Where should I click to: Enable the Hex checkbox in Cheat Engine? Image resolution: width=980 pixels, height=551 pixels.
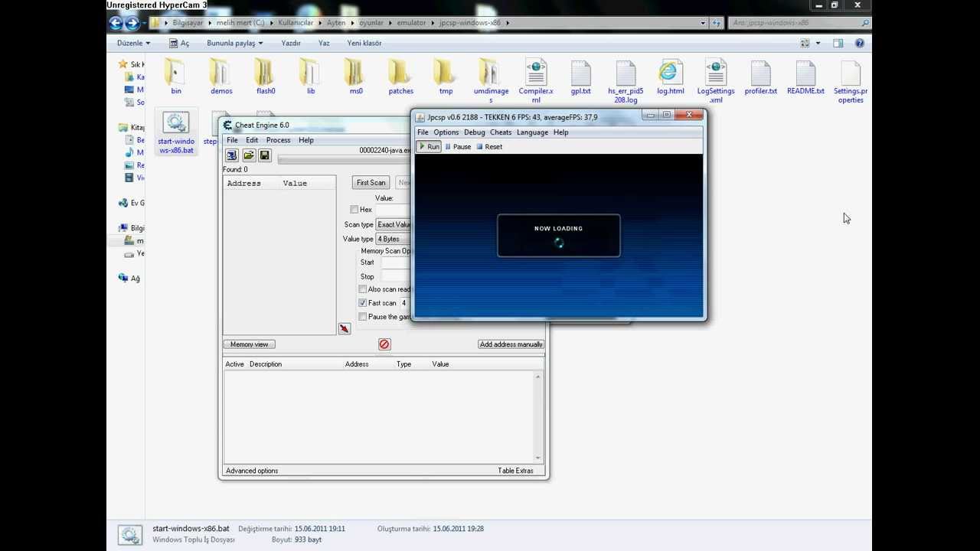pos(354,210)
